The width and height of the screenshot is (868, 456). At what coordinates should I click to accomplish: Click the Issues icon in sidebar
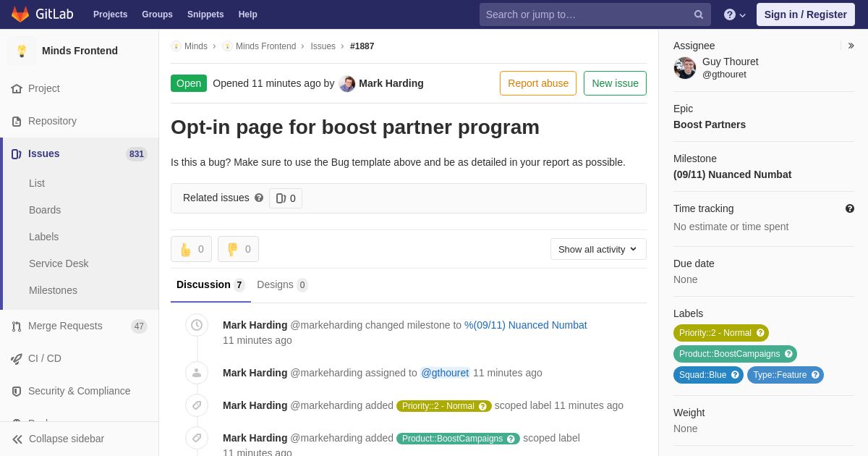point(17,153)
